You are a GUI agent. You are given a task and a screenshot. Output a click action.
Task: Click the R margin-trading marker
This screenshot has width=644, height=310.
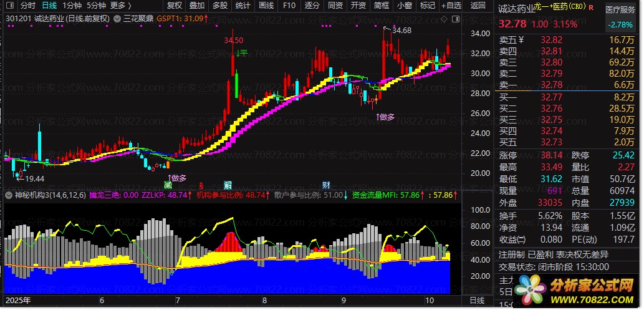coord(591,7)
